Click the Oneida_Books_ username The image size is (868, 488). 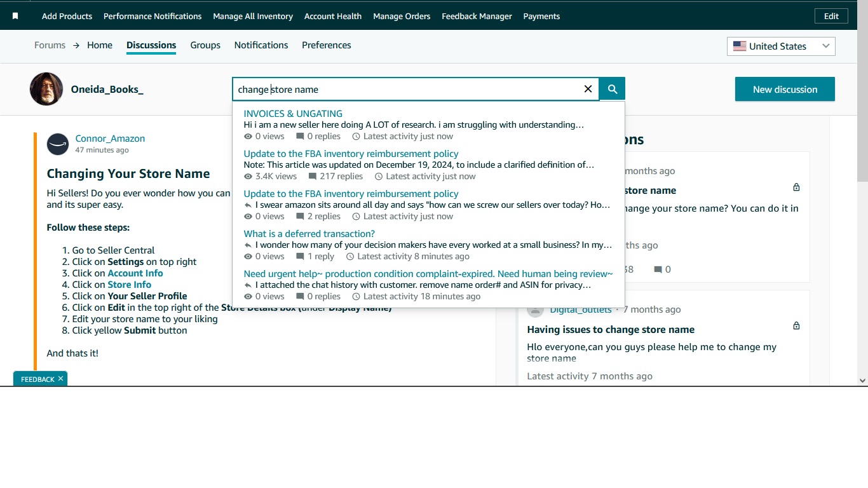click(x=107, y=89)
